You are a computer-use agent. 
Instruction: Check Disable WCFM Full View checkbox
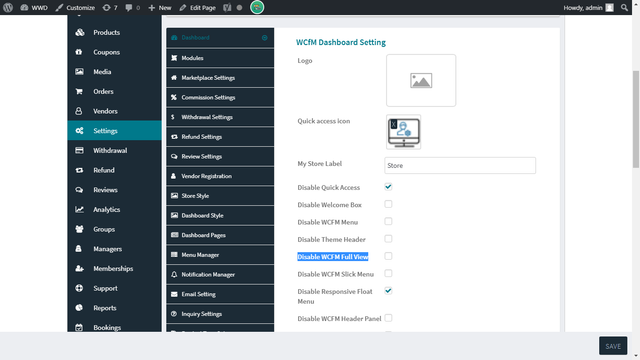(x=388, y=256)
